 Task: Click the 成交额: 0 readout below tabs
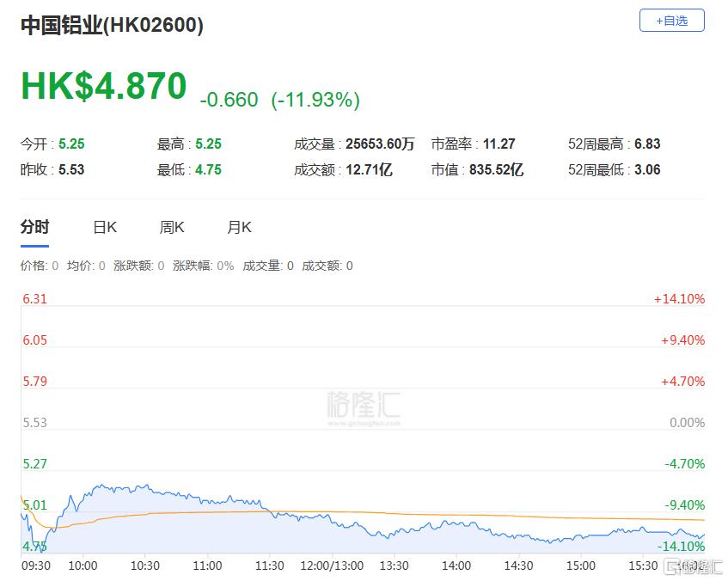tap(327, 266)
